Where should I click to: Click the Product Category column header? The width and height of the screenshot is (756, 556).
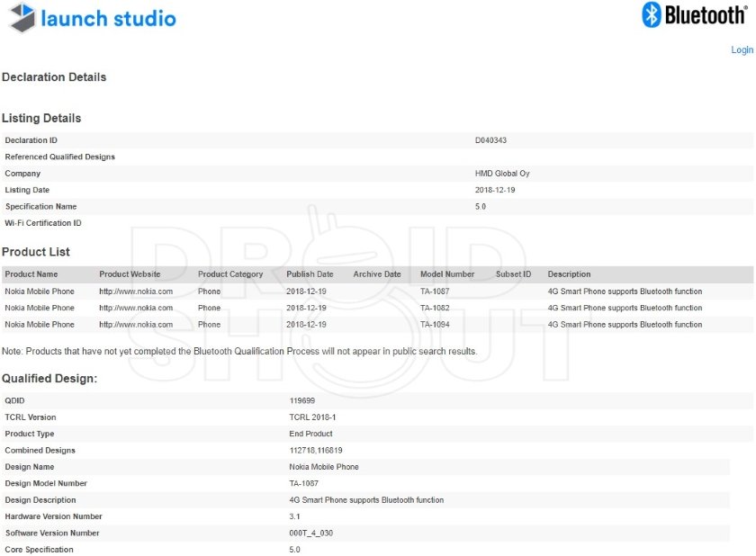(230, 274)
